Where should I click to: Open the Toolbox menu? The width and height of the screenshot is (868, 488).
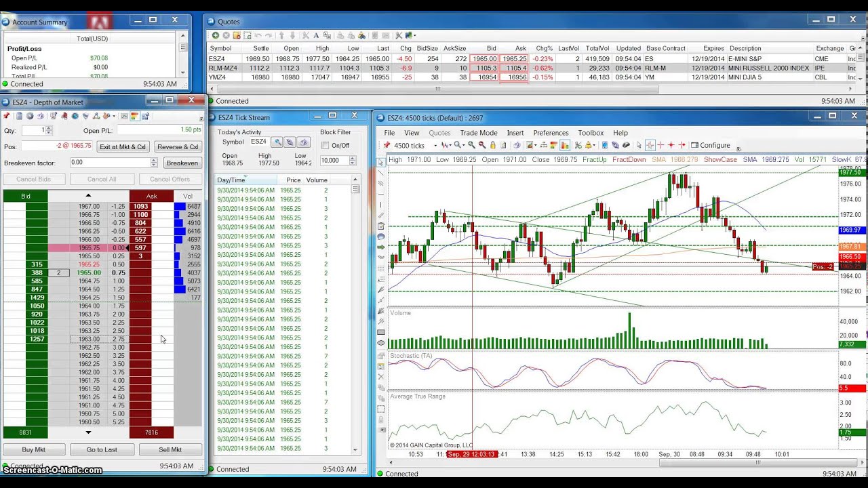click(591, 133)
